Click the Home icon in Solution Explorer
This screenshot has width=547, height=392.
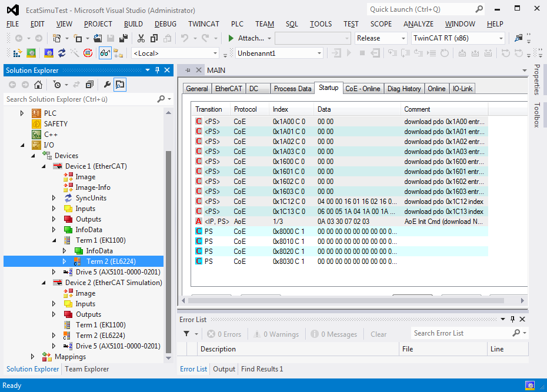pos(38,85)
